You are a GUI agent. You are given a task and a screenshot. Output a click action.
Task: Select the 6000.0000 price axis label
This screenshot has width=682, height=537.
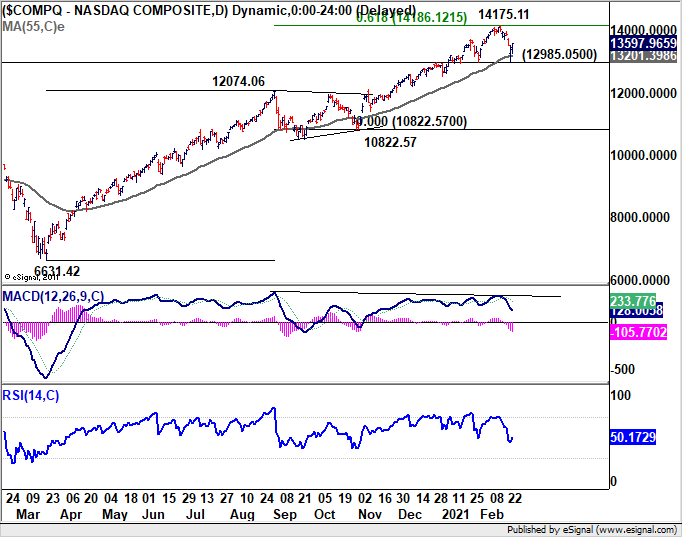point(640,280)
